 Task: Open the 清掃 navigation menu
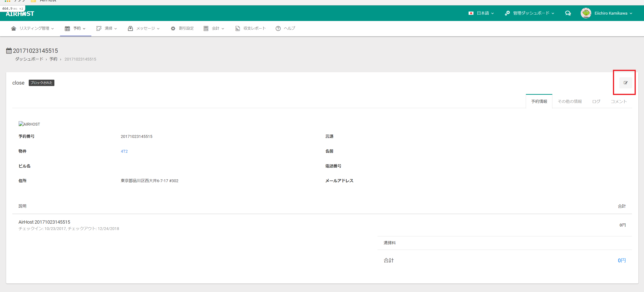(107, 29)
